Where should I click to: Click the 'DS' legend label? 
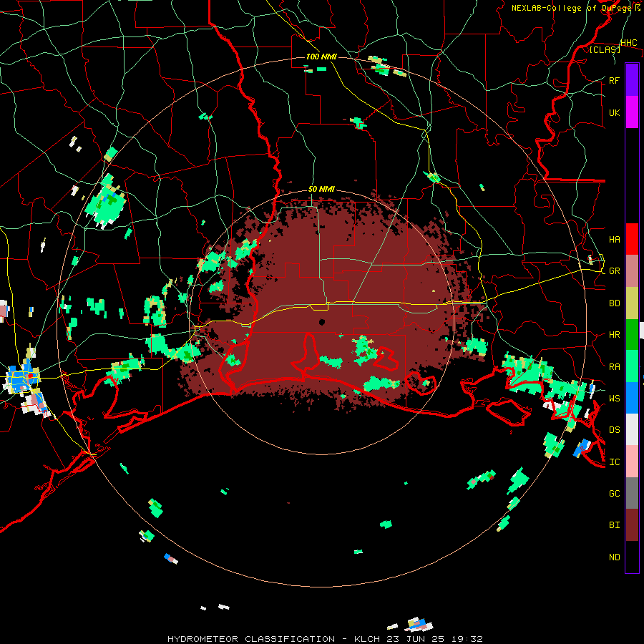coord(614,430)
